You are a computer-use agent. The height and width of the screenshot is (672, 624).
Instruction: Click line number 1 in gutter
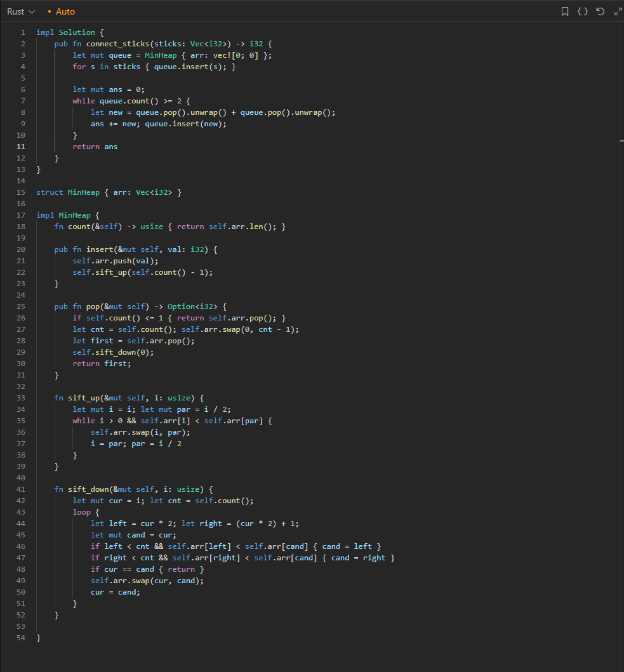[23, 32]
